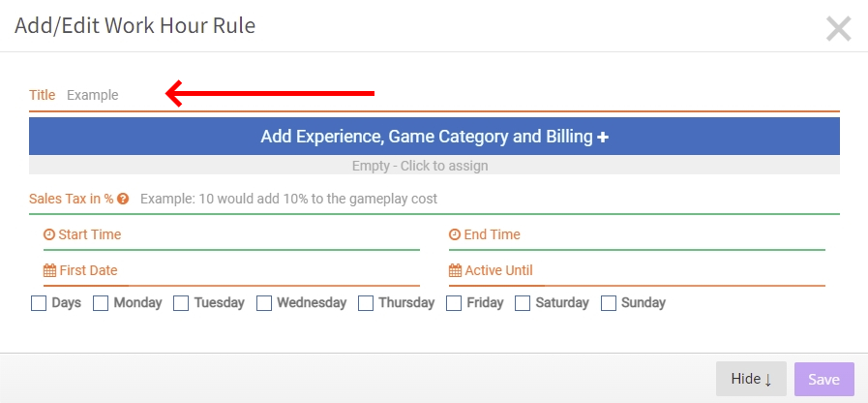Tick the Days checkbox

39,303
